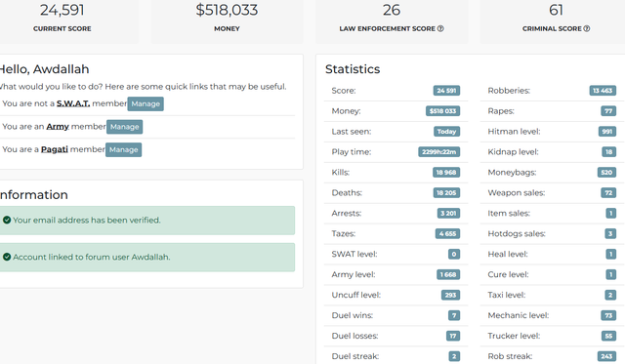The image size is (625, 364).
Task: Open Manage for S.W.A.T. membership
Action: pyautogui.click(x=146, y=104)
